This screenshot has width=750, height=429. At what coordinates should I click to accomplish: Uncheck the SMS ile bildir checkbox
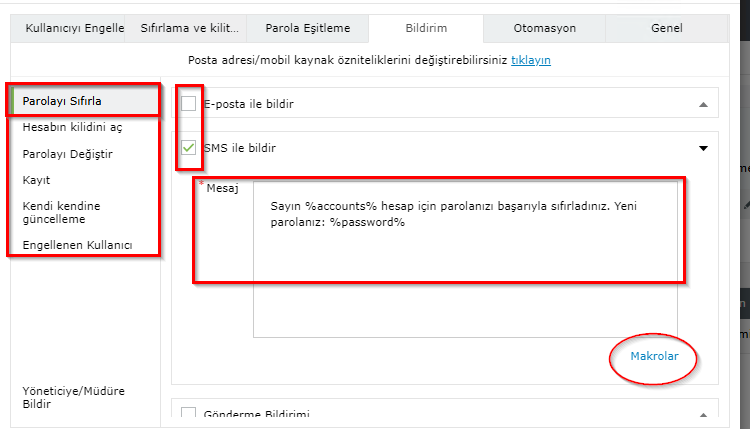(x=188, y=148)
